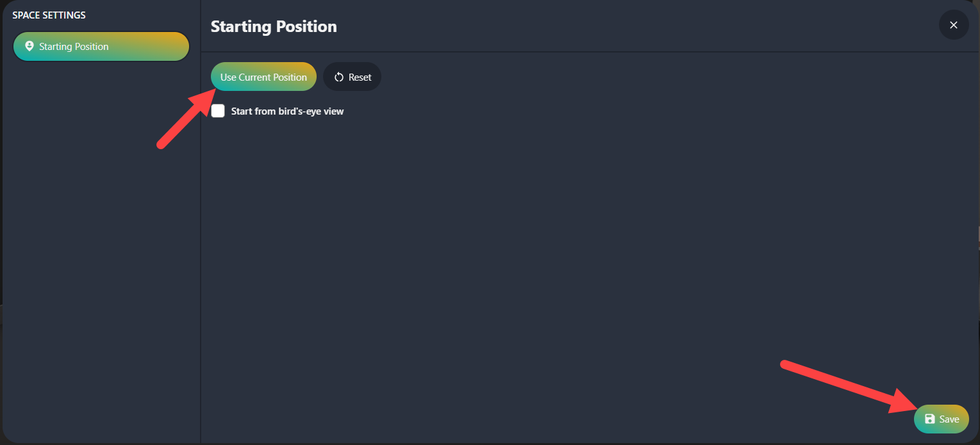Image resolution: width=980 pixels, height=445 pixels.
Task: Click the floppy disk icon on Save
Action: coord(930,419)
